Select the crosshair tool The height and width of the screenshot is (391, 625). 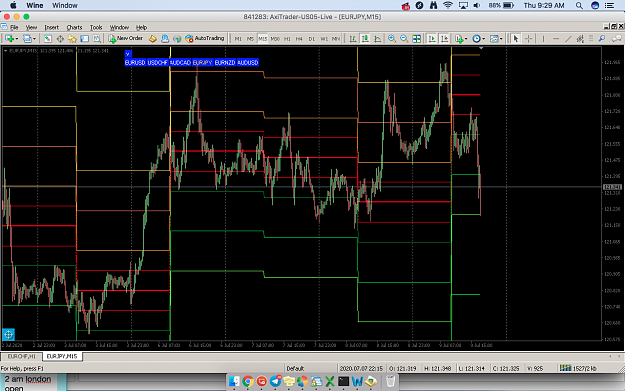click(529, 39)
